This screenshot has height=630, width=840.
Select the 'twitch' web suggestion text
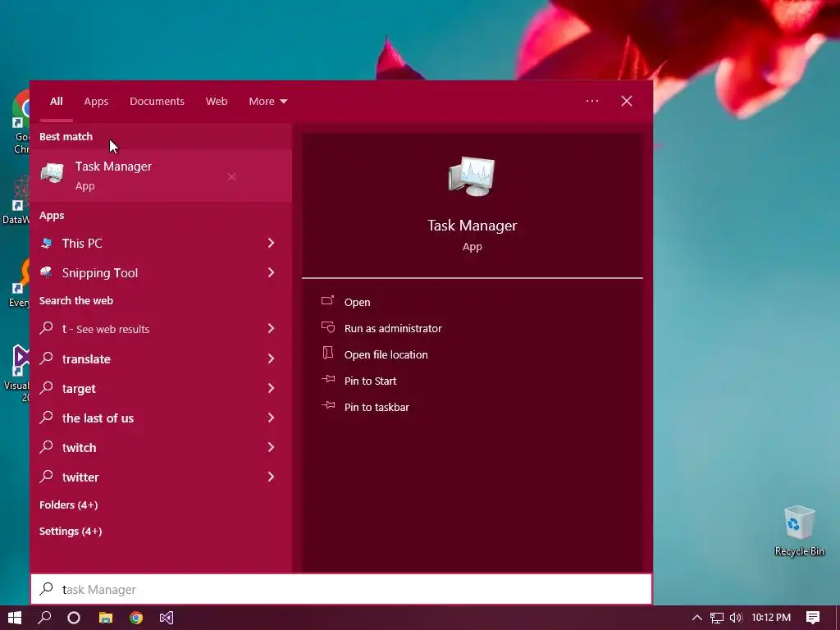80,448
